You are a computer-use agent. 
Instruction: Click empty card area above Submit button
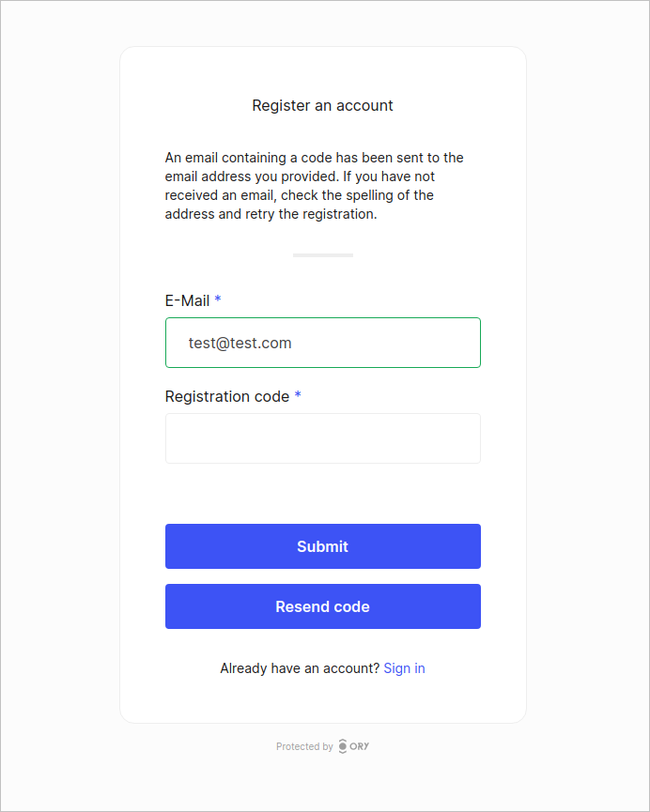pos(322,495)
